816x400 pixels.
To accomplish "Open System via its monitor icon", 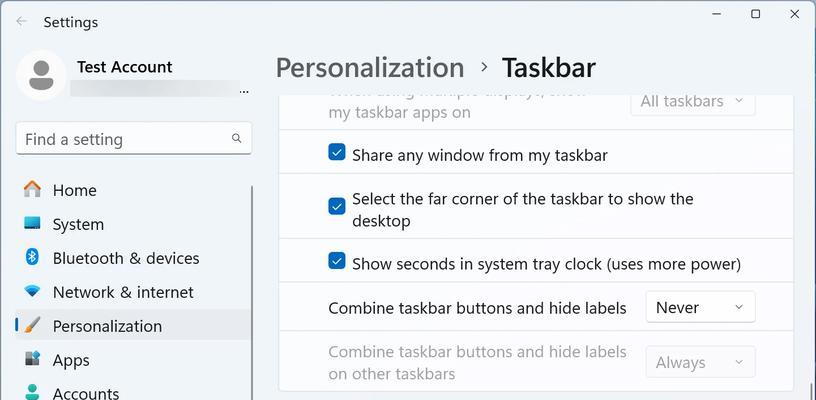I will [32, 224].
